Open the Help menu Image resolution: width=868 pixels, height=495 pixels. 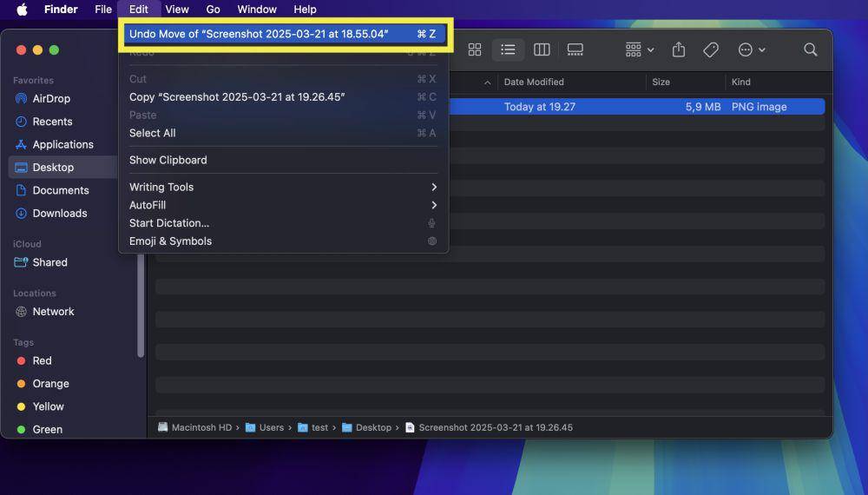(x=305, y=10)
